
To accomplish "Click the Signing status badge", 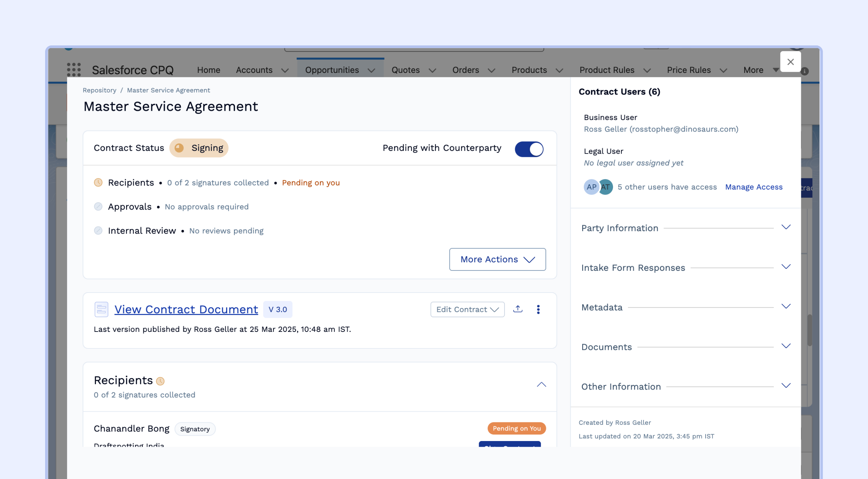I will pyautogui.click(x=199, y=148).
